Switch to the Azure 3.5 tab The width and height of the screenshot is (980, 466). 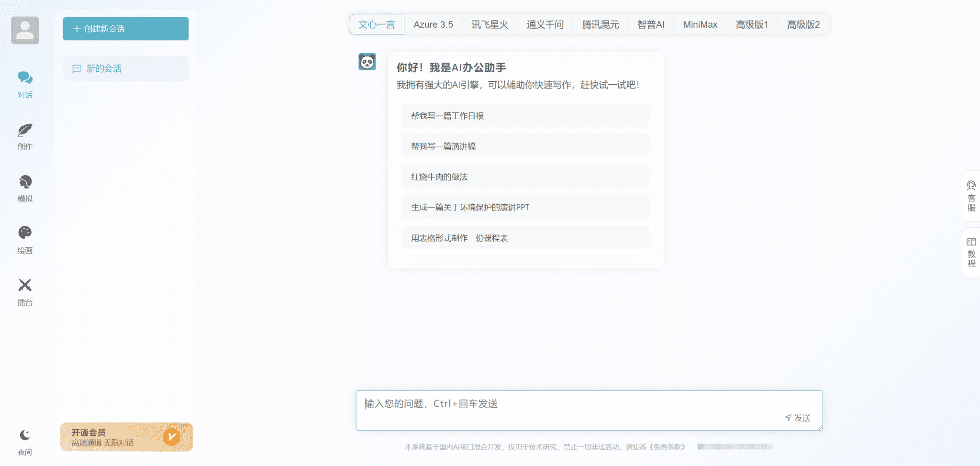[433, 24]
